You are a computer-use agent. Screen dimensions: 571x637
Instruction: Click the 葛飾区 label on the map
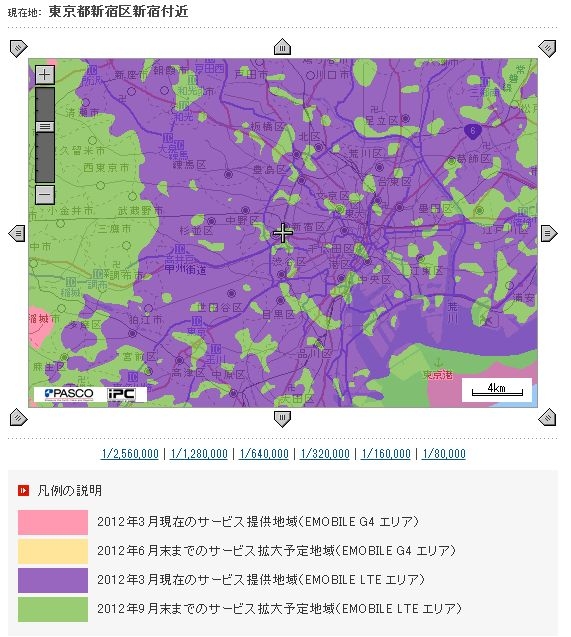[474, 159]
